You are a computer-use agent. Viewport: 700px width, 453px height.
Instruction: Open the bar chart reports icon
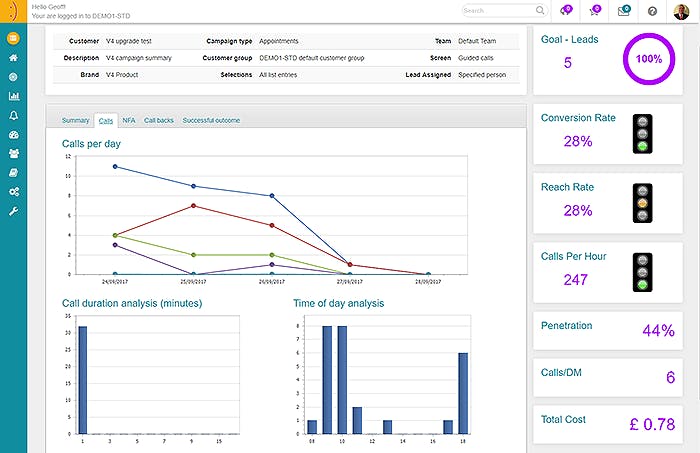pos(13,96)
